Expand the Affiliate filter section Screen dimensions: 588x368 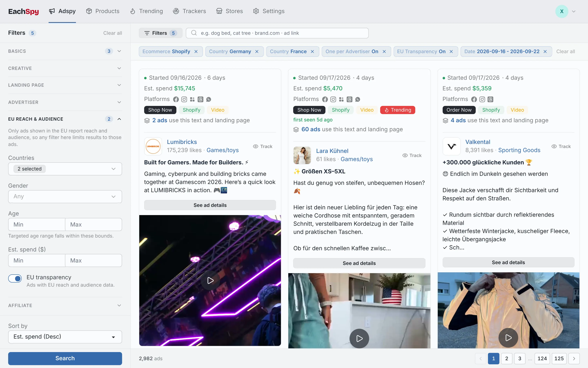(65, 305)
